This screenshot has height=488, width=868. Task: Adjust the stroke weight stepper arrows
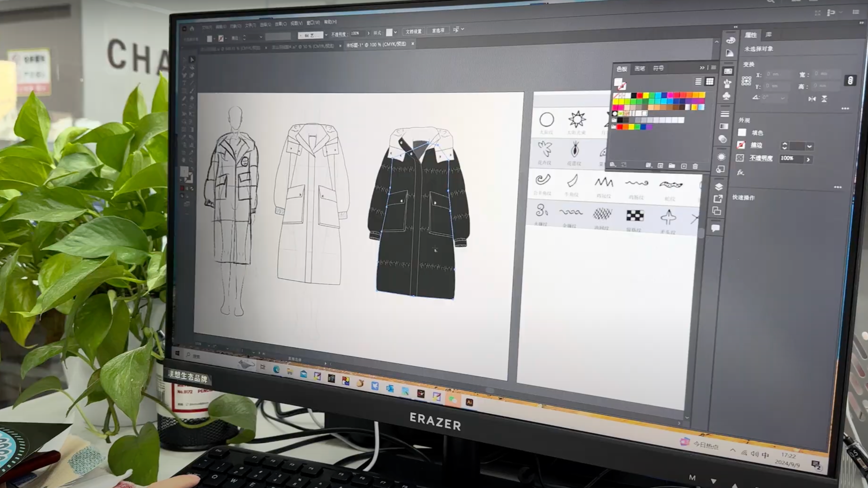784,146
